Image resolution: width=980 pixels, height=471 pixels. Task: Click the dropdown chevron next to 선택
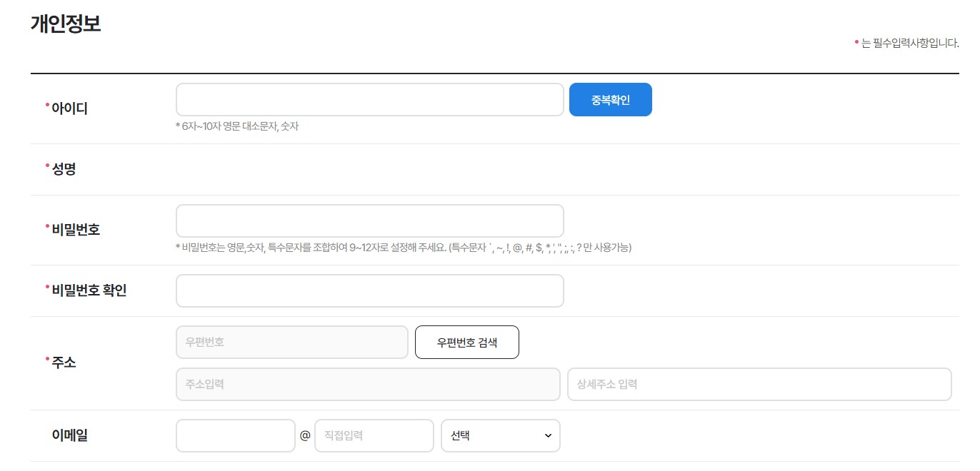pyautogui.click(x=547, y=435)
